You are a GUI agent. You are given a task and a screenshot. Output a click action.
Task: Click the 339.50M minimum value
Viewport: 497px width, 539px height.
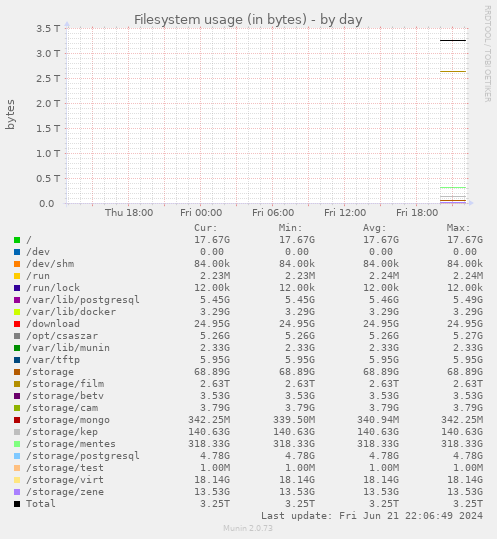click(294, 420)
